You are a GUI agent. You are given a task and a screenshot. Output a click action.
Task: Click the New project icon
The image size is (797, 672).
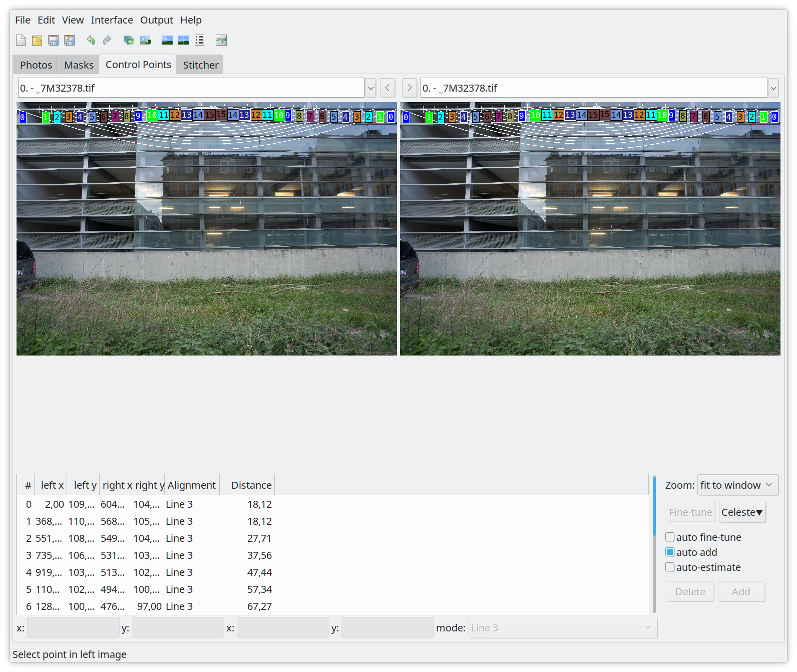[x=21, y=40]
